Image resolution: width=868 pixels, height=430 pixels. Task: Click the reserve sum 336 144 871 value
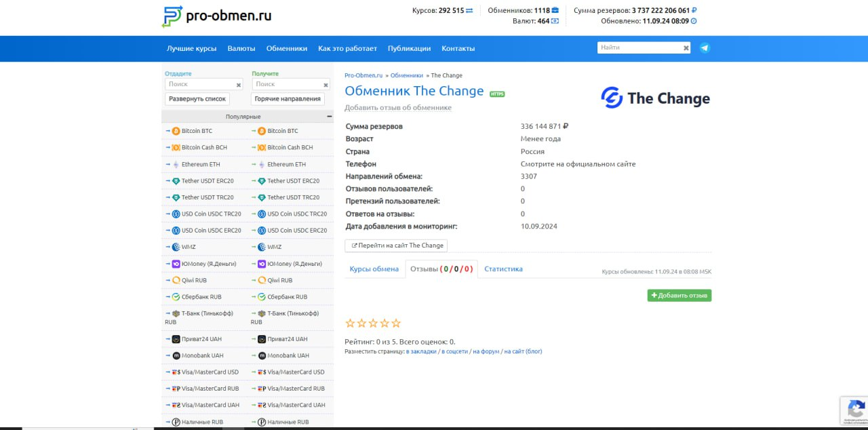pos(545,126)
